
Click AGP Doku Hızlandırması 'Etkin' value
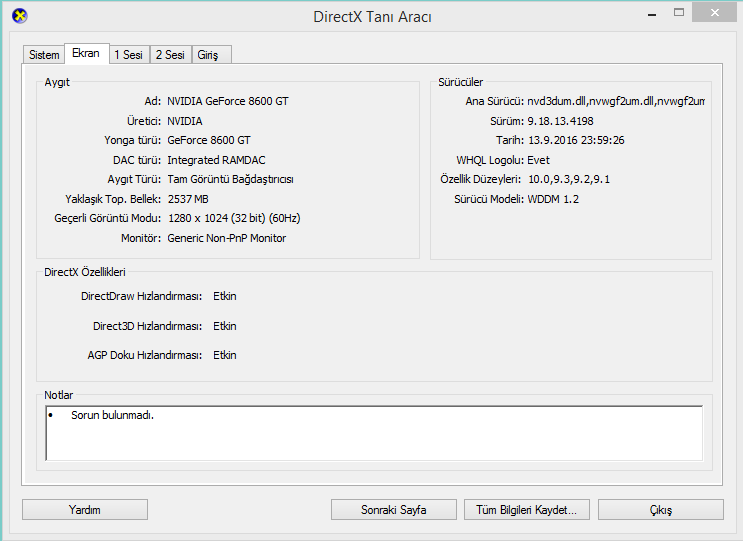[x=225, y=355]
